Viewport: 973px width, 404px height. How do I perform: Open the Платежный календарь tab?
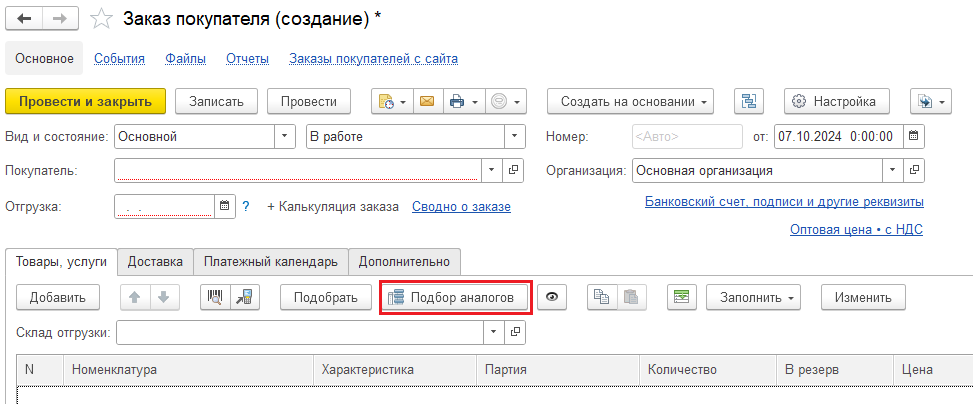(x=270, y=261)
